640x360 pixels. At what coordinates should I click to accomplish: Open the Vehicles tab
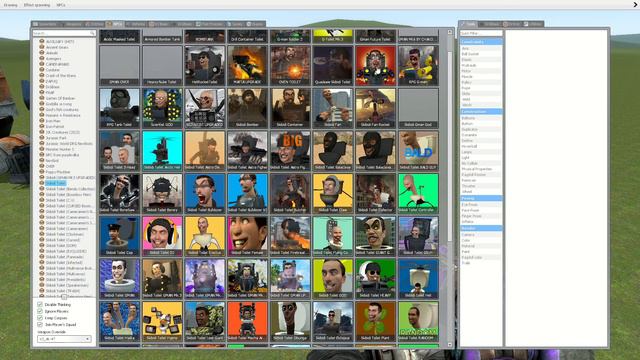coord(136,24)
